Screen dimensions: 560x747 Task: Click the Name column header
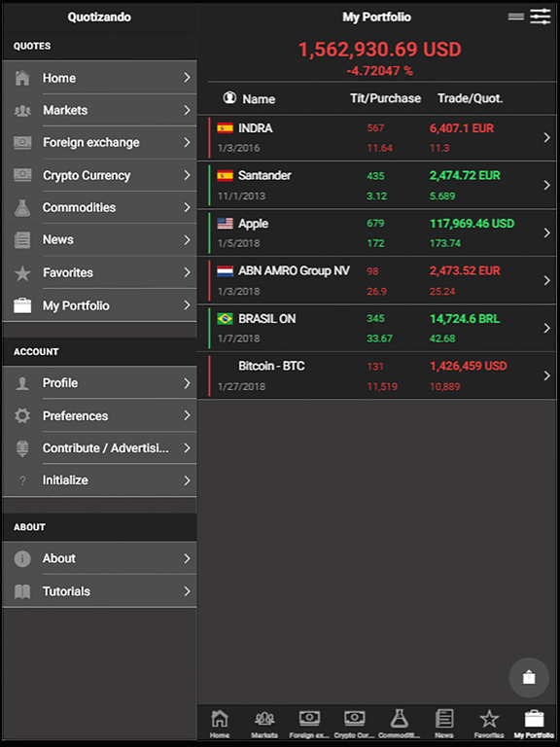[259, 99]
